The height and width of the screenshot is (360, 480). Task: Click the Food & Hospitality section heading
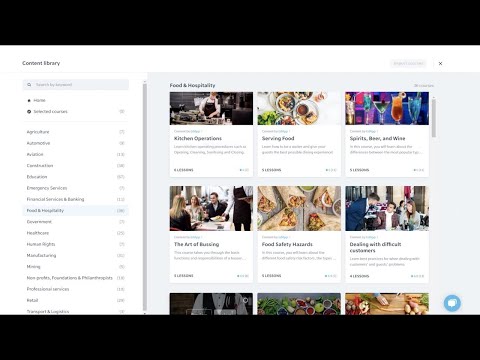[x=192, y=85]
